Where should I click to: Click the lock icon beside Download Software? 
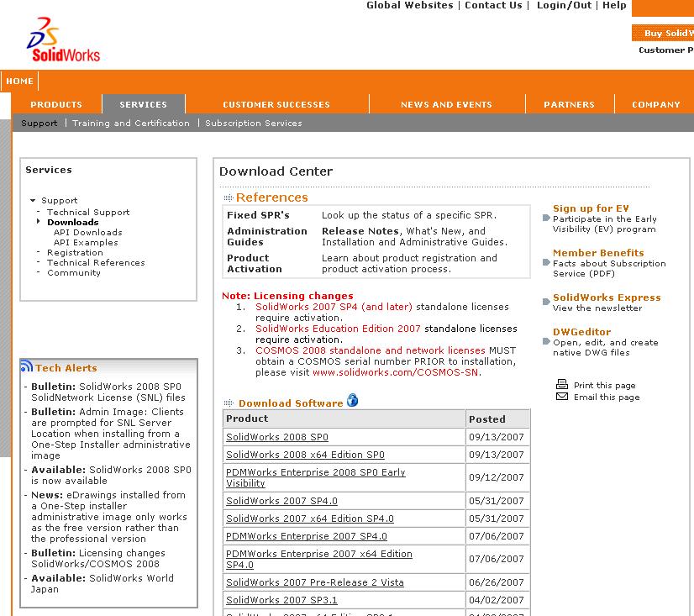pos(353,400)
